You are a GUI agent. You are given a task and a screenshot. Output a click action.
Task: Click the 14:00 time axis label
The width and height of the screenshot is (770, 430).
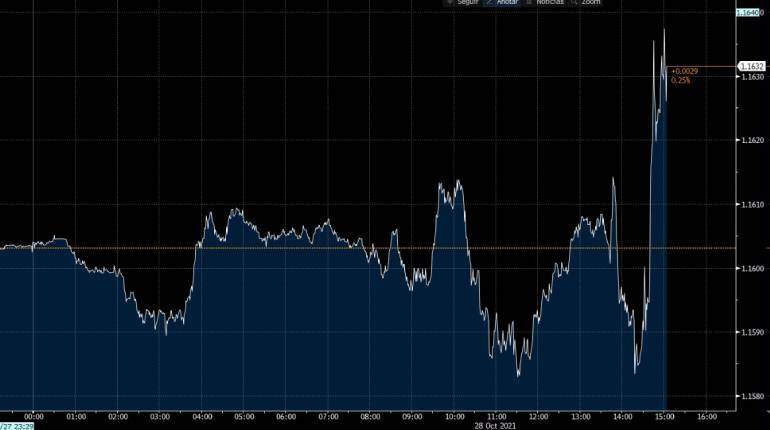pyautogui.click(x=623, y=417)
